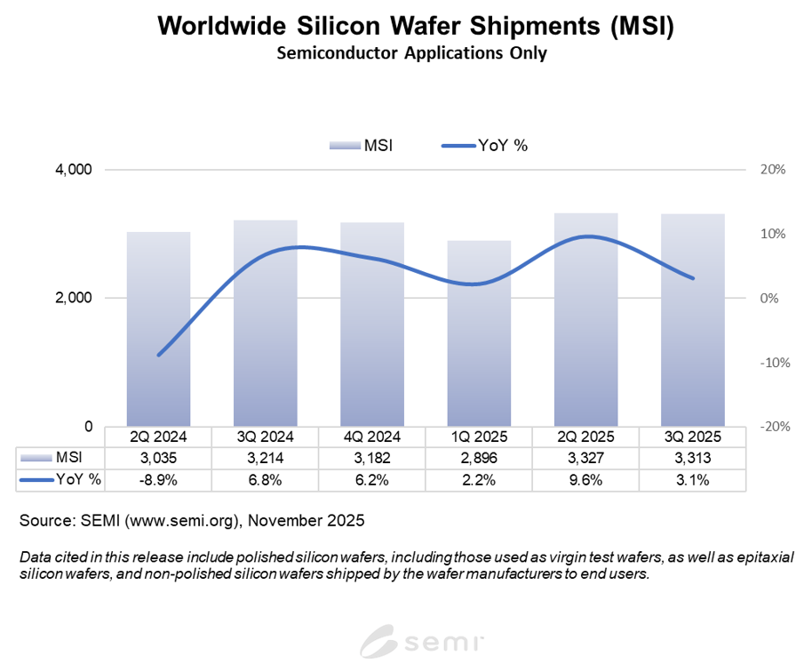The height and width of the screenshot is (665, 812).
Task: Click the YoY % line icon in the data table row
Action: (36, 480)
